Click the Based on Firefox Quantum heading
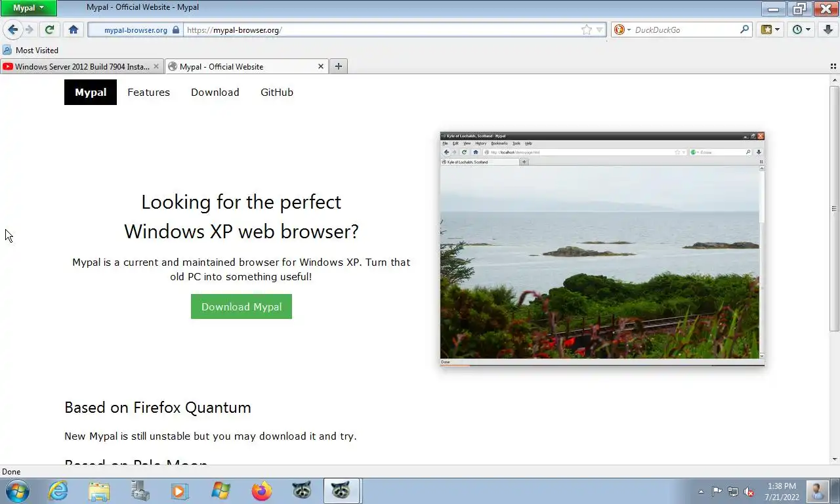 [x=157, y=408]
